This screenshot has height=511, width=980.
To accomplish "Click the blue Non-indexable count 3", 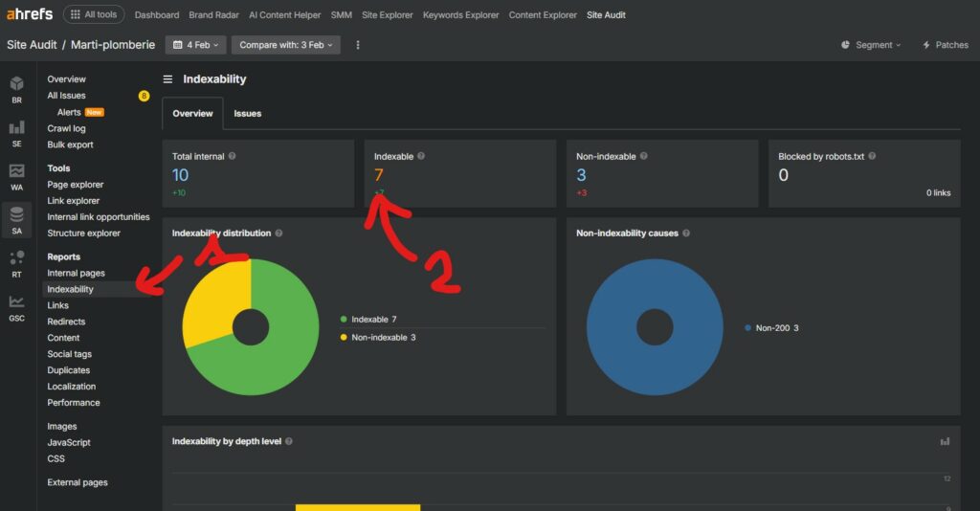I will click(581, 175).
